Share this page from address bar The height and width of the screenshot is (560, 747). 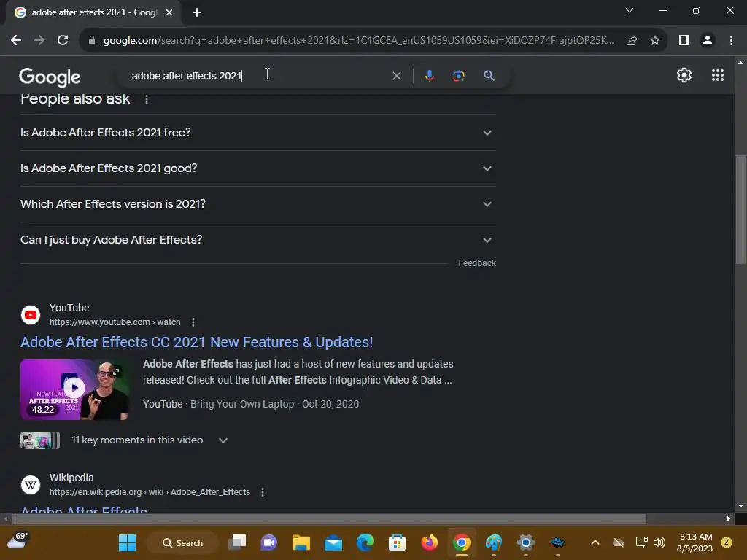(632, 41)
